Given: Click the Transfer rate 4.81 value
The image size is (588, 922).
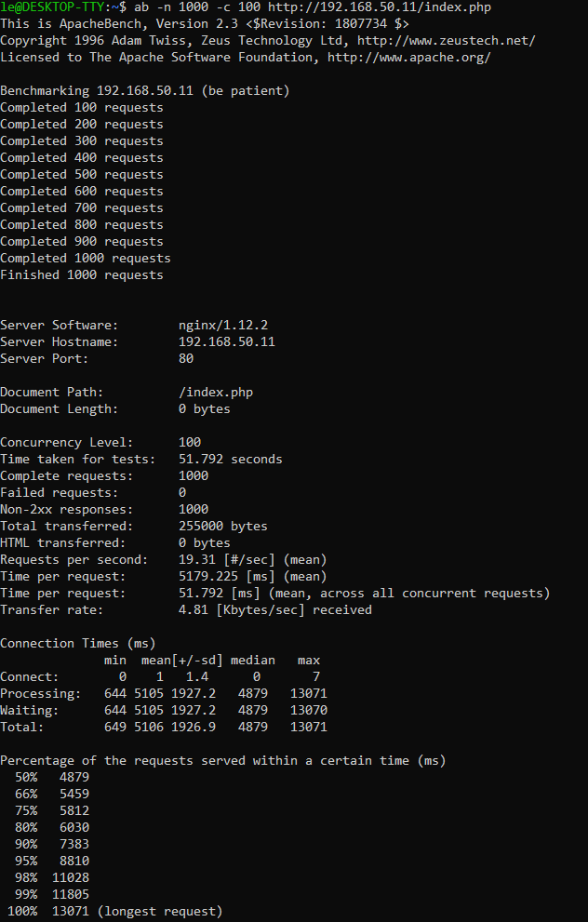Looking at the screenshot, I should [194, 609].
